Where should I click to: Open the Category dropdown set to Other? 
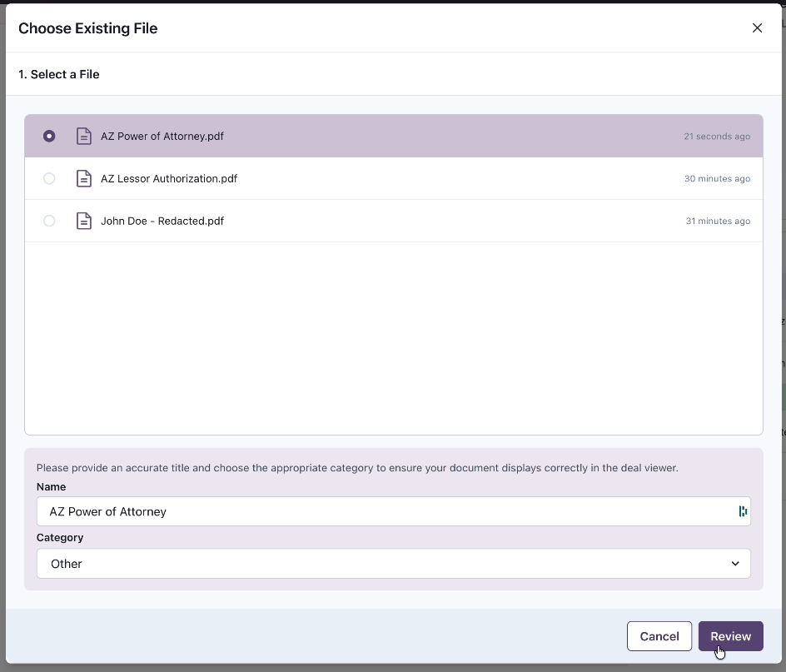coord(393,564)
